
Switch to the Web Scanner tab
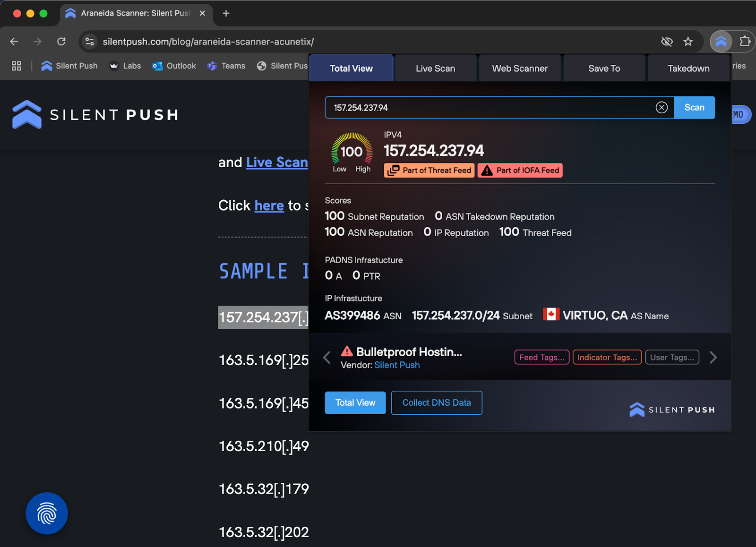click(x=520, y=68)
